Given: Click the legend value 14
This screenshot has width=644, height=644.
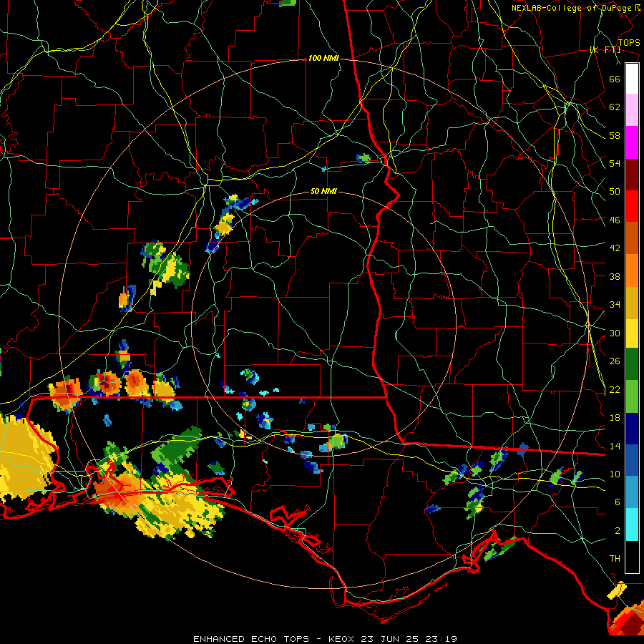Looking at the screenshot, I should [x=615, y=446].
